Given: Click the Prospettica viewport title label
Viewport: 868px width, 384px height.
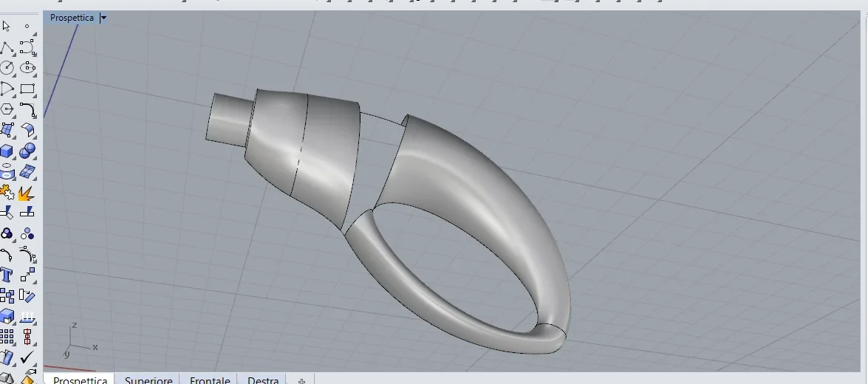Looking at the screenshot, I should [72, 18].
